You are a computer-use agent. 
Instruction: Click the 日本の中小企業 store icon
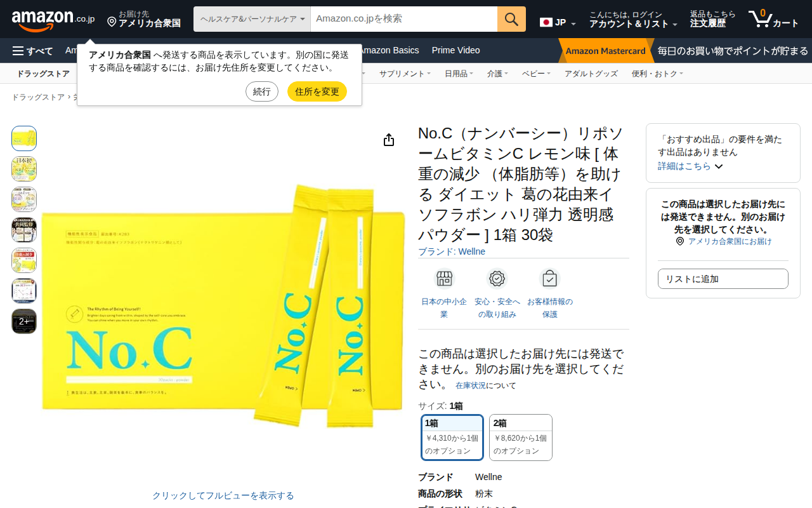pos(444,279)
